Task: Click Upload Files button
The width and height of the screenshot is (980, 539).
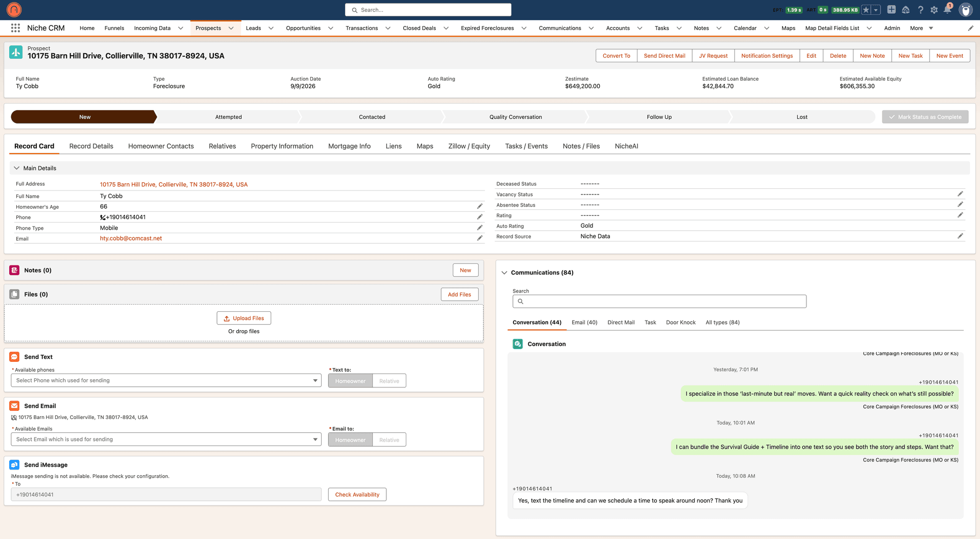Action: [x=244, y=318]
